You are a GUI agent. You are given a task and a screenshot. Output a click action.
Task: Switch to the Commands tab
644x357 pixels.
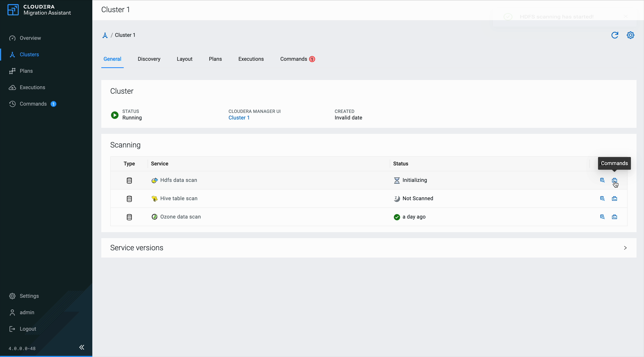tap(294, 59)
